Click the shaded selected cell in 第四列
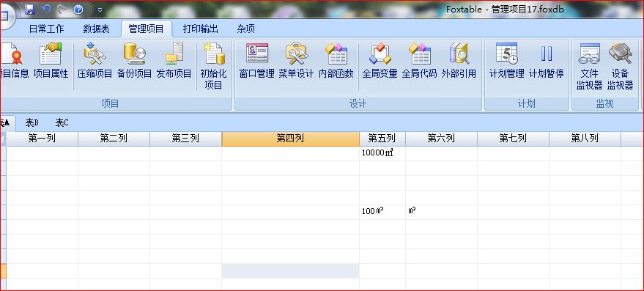This screenshot has height=291, width=644. 290,270
